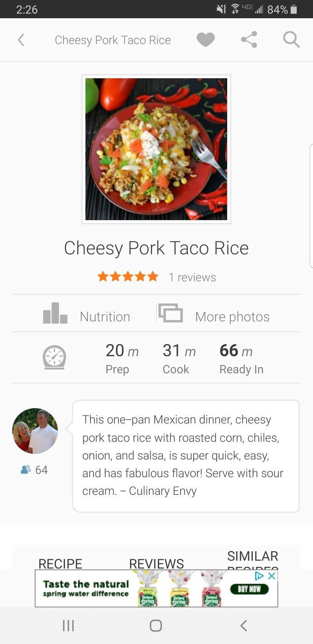Tap the timer clock icon
Viewport: 313px width, 644px height.
click(55, 357)
